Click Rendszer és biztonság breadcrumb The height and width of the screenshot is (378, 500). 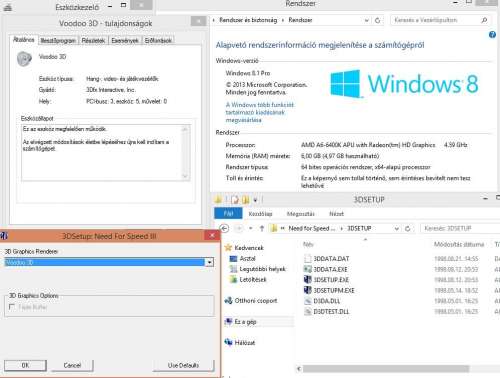click(x=248, y=20)
